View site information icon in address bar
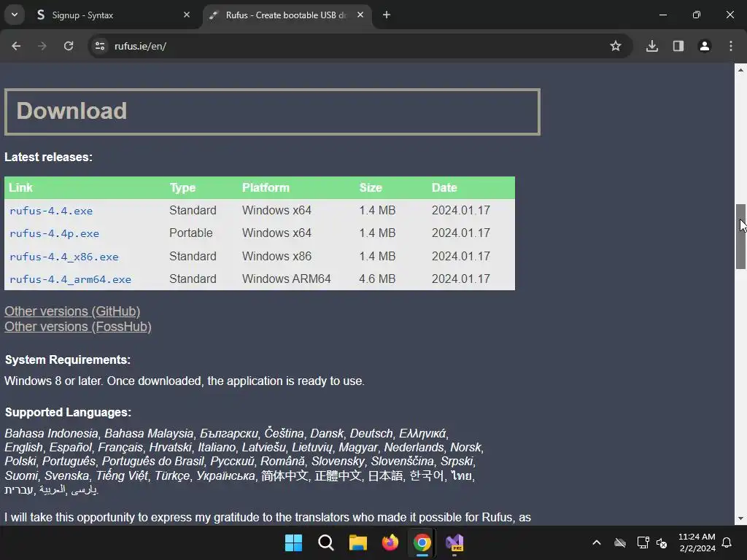 (x=99, y=46)
